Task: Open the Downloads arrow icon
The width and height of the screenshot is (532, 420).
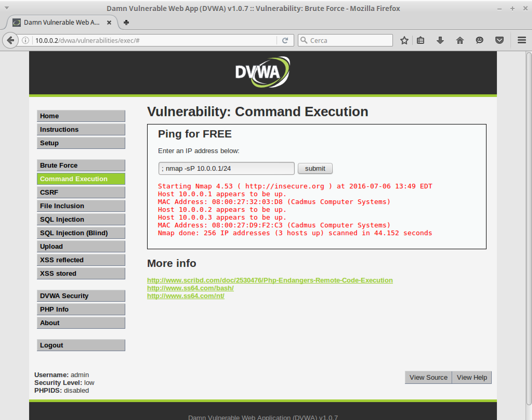Action: click(440, 40)
